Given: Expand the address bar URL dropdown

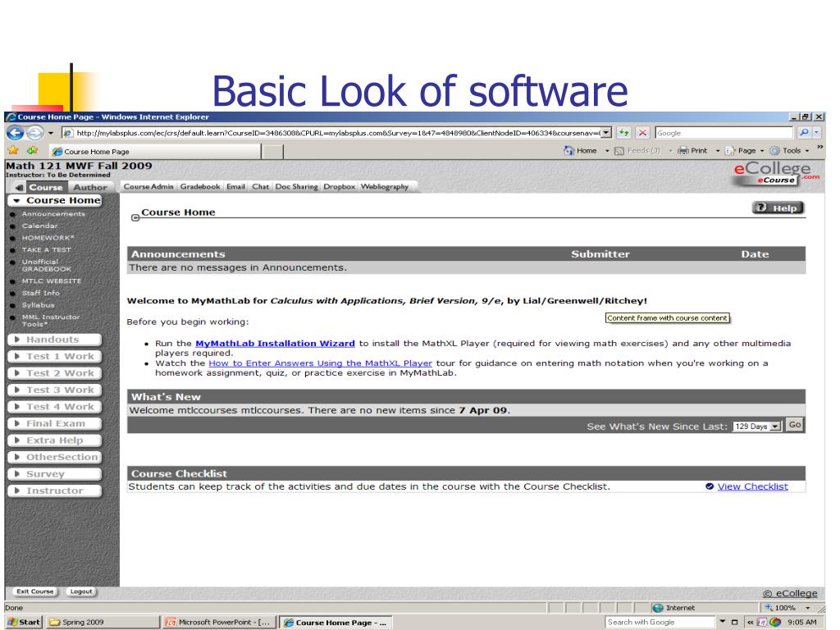Looking at the screenshot, I should (x=606, y=132).
